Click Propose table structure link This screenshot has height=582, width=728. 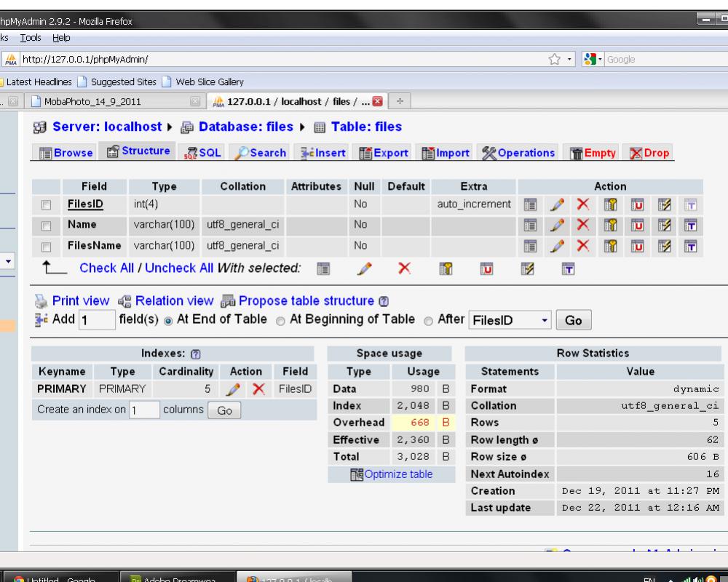(306, 300)
